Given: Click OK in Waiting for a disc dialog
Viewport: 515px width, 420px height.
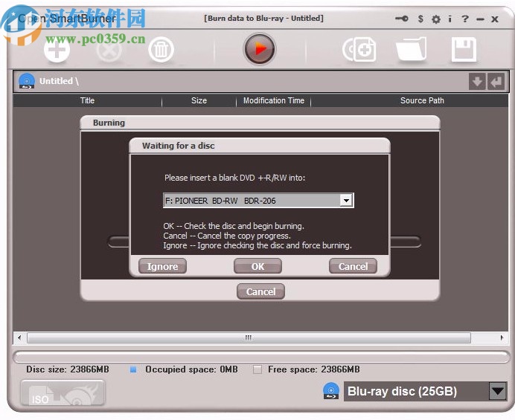Looking at the screenshot, I should (257, 266).
